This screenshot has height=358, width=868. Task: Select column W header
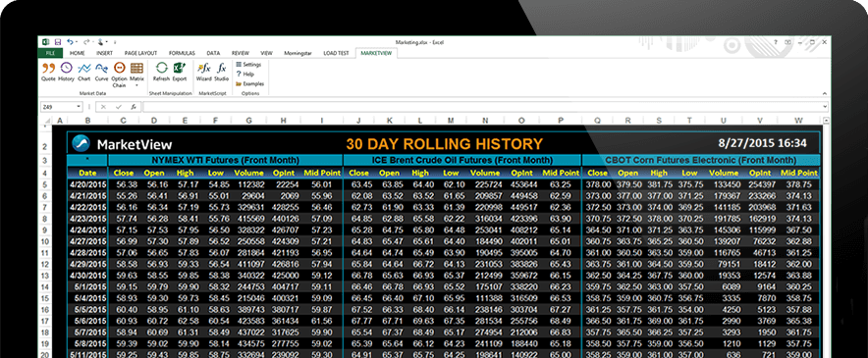799,120
